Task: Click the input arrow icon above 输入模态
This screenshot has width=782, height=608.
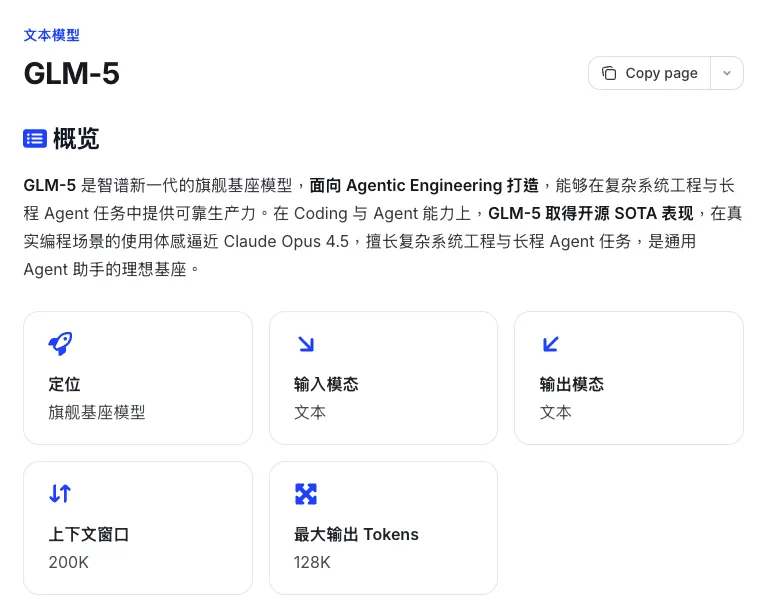Action: tap(306, 344)
